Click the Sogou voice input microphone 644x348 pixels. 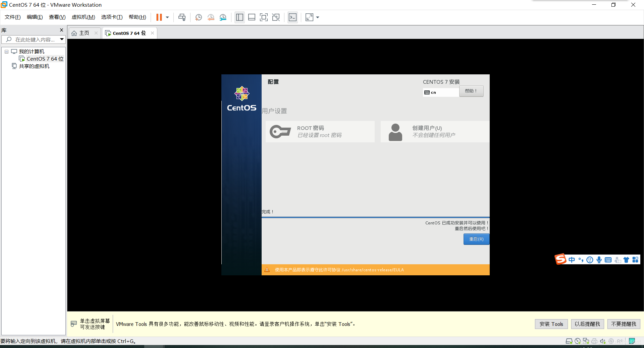[x=599, y=260]
